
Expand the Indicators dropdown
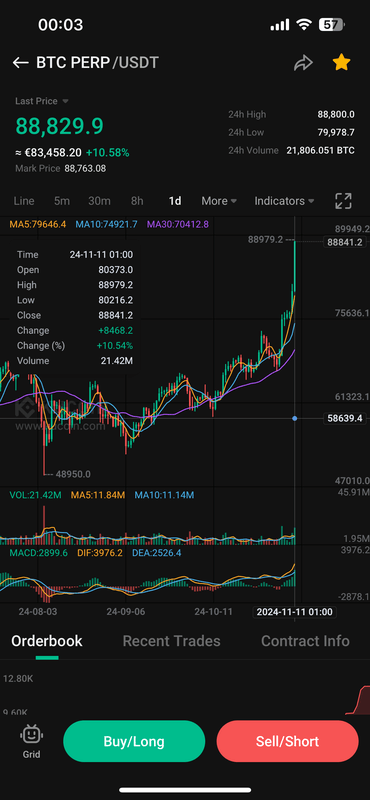tap(284, 201)
